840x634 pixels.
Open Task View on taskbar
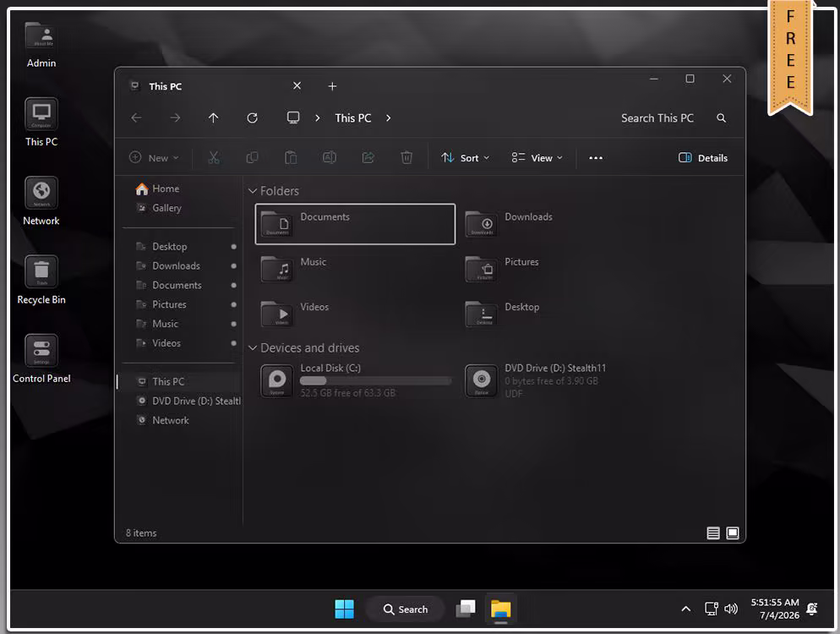pos(466,609)
